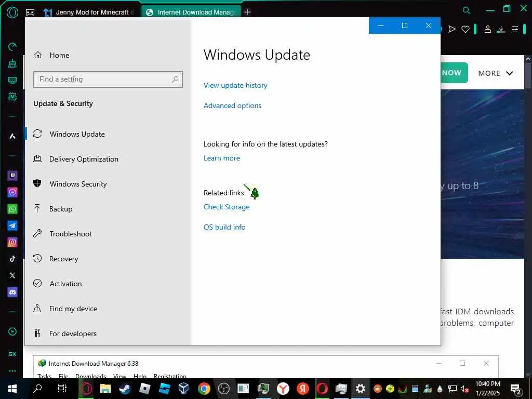Open Roblox from taskbar

point(144,389)
